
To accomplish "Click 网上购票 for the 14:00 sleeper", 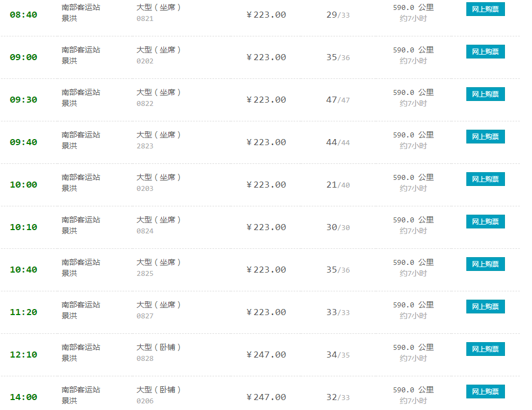I will 485,392.
